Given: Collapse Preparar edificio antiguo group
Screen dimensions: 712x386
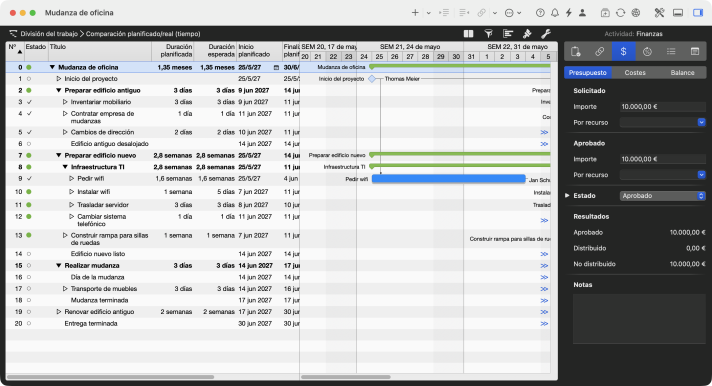Looking at the screenshot, I should click(x=59, y=90).
